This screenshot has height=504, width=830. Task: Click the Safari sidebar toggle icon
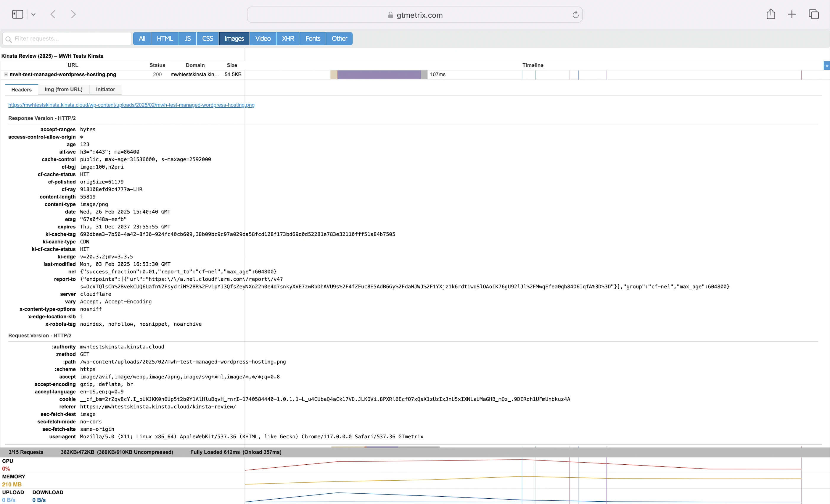[x=17, y=14]
